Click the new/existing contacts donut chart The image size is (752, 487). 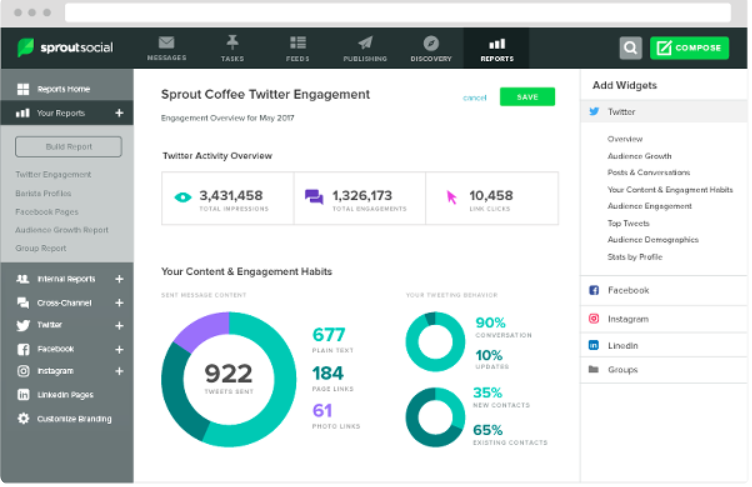tap(435, 417)
